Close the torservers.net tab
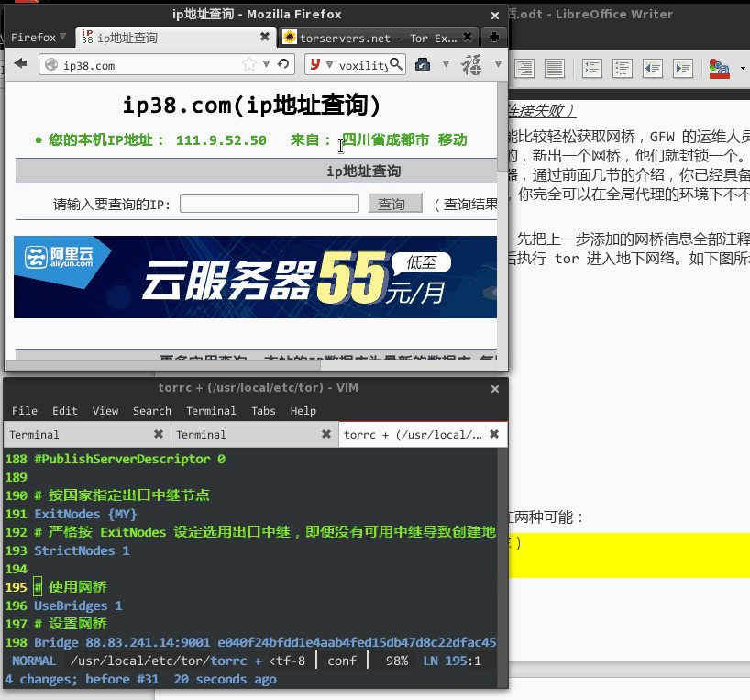Screen dimensions: 750x700 (468, 37)
